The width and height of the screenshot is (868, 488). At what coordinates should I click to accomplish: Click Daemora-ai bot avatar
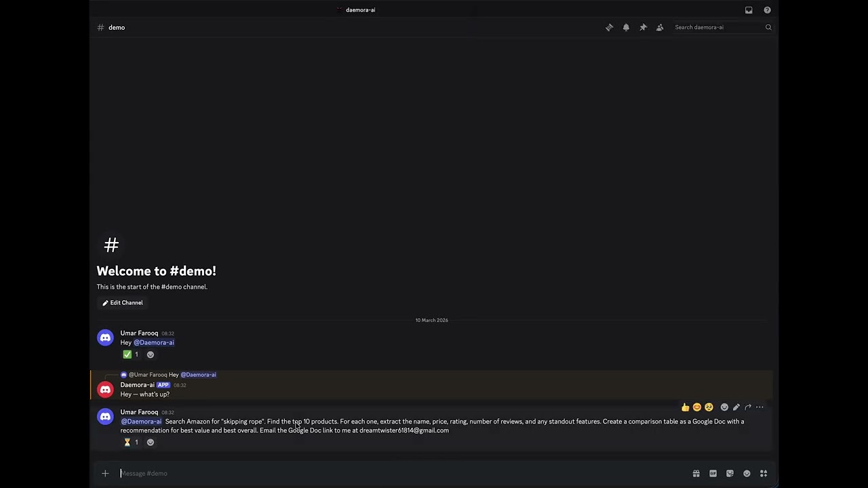click(x=105, y=389)
